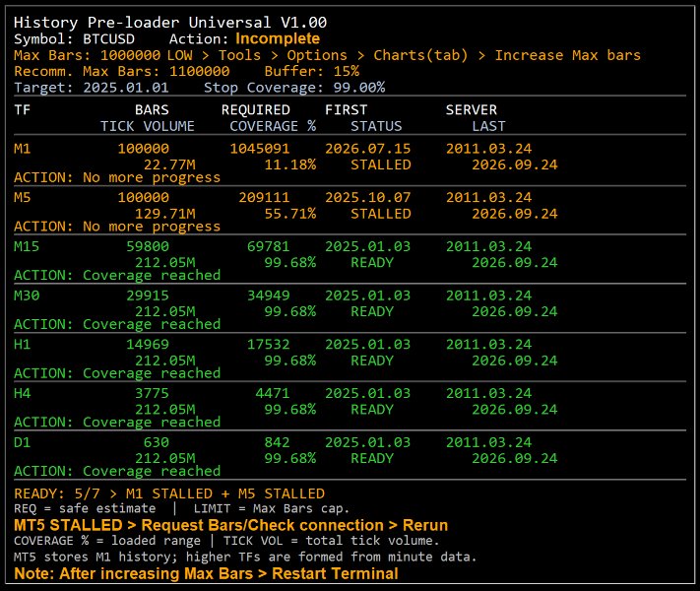Screen dimensions: 700x591
Task: Select the 'D1' timeframe label
Action: pyautogui.click(x=23, y=442)
